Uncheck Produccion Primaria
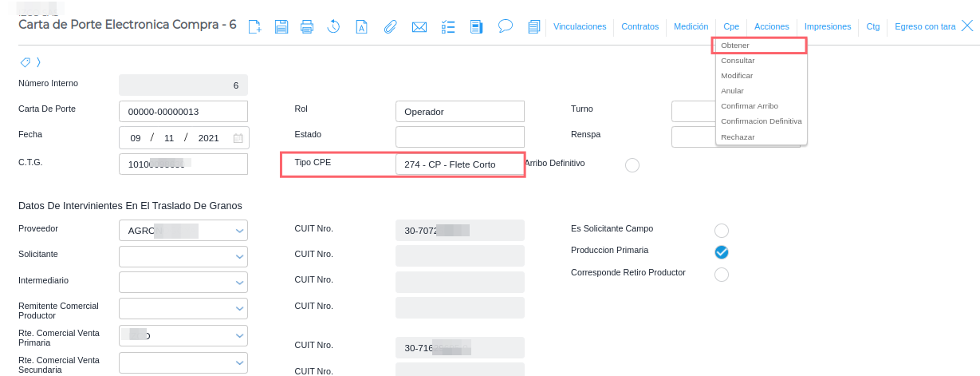Image resolution: width=980 pixels, height=376 pixels. (x=722, y=252)
